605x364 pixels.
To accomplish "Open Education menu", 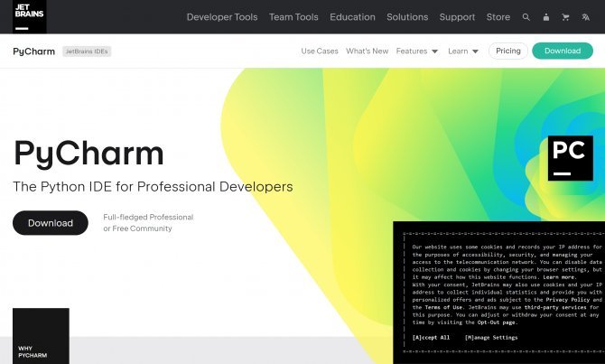I will pyautogui.click(x=352, y=17).
